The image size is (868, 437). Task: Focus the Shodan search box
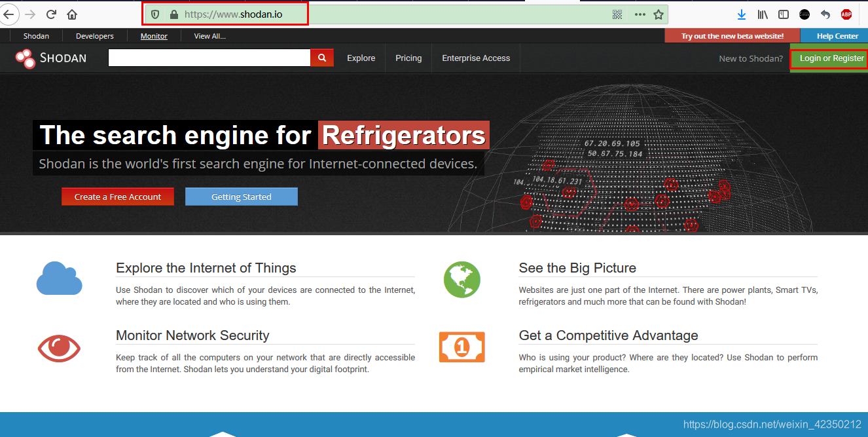coord(209,58)
